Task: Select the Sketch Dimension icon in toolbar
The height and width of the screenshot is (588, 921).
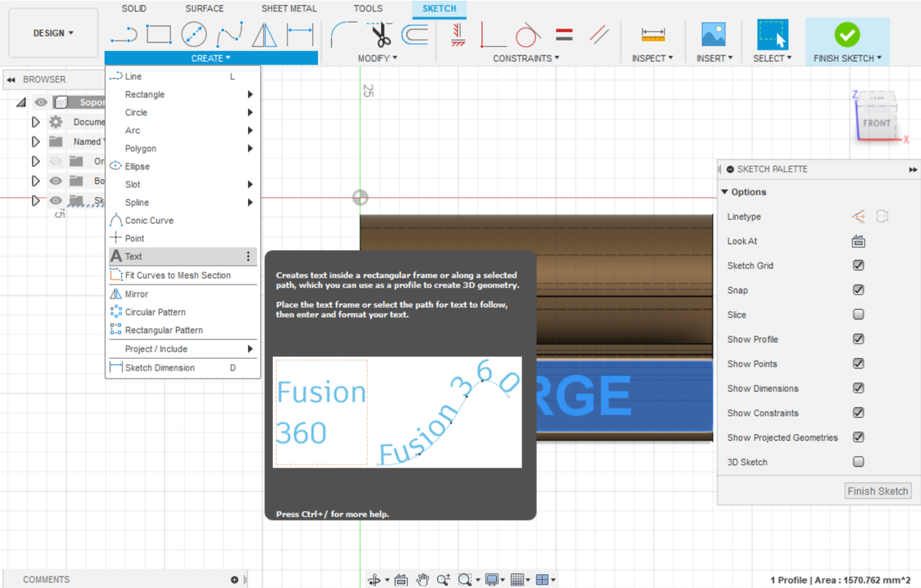Action: pos(299,34)
